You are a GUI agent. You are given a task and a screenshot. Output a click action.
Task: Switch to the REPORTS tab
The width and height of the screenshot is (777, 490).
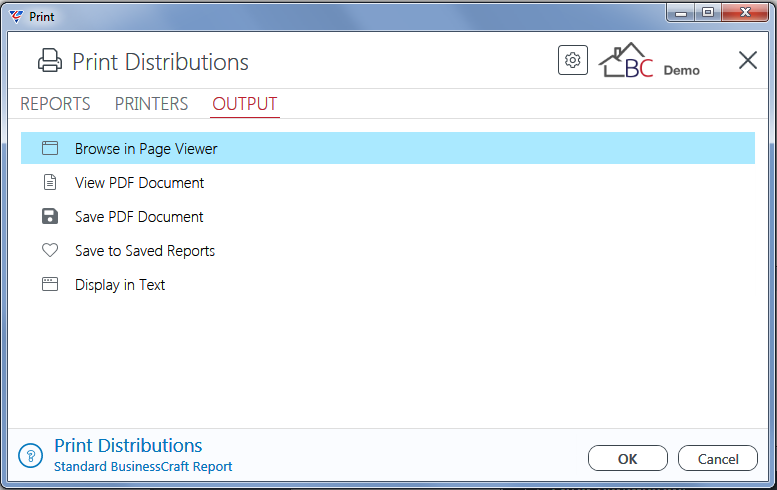[55, 104]
